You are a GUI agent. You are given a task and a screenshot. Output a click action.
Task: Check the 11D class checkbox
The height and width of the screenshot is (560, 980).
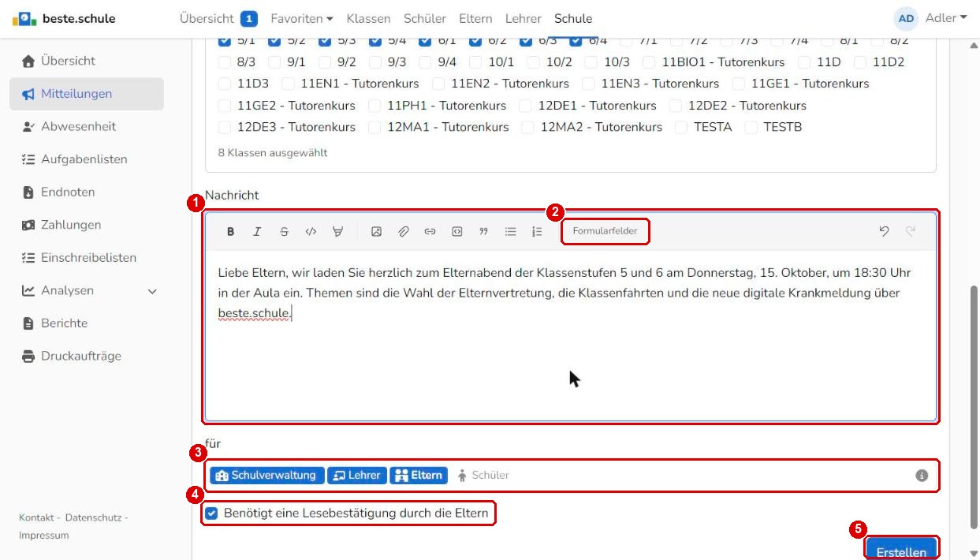point(804,62)
